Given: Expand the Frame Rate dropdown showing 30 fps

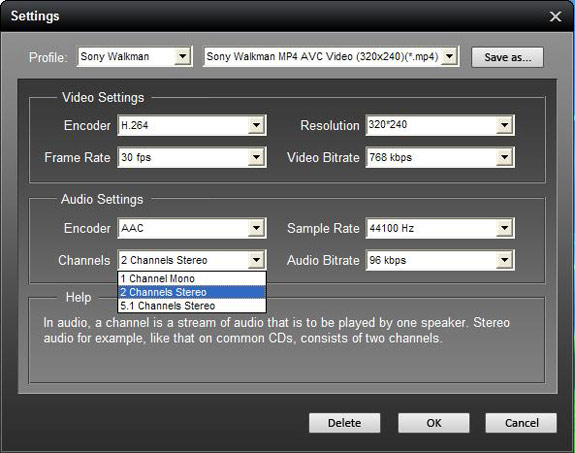Looking at the screenshot, I should click(x=256, y=157).
